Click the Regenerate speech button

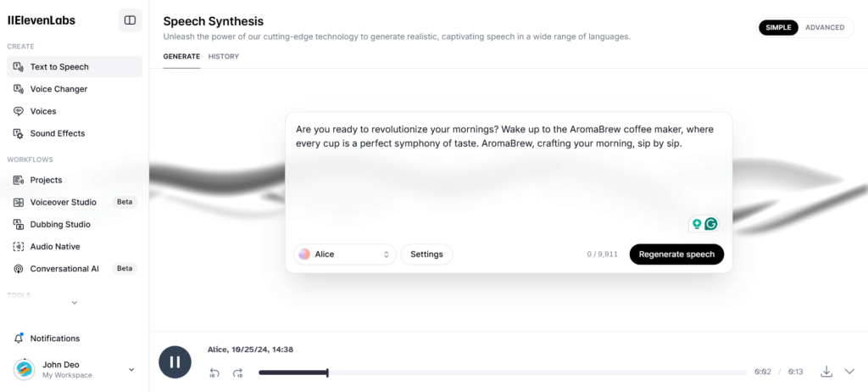click(676, 255)
